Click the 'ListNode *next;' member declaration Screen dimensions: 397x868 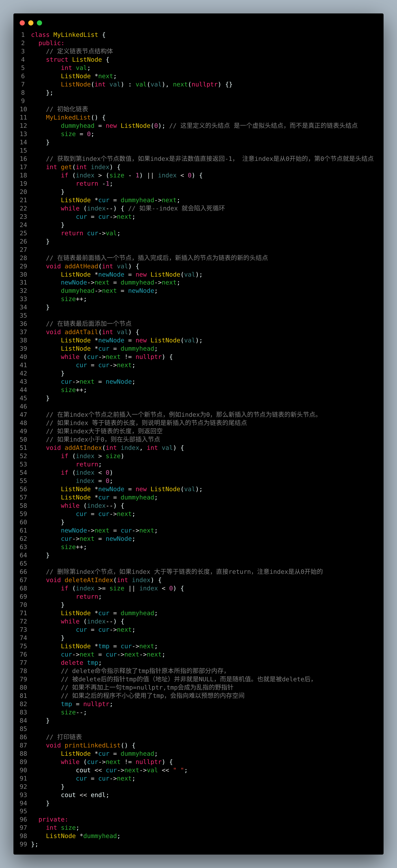[89, 76]
